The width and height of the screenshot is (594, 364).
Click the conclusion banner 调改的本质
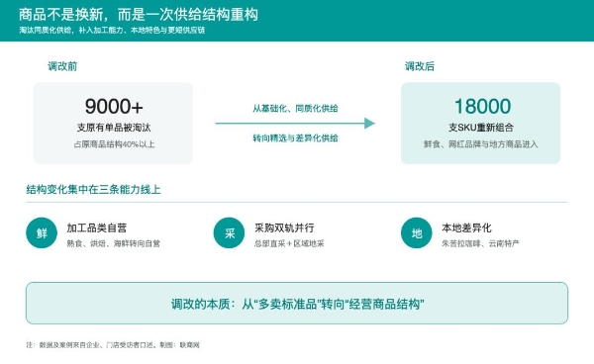click(297, 303)
